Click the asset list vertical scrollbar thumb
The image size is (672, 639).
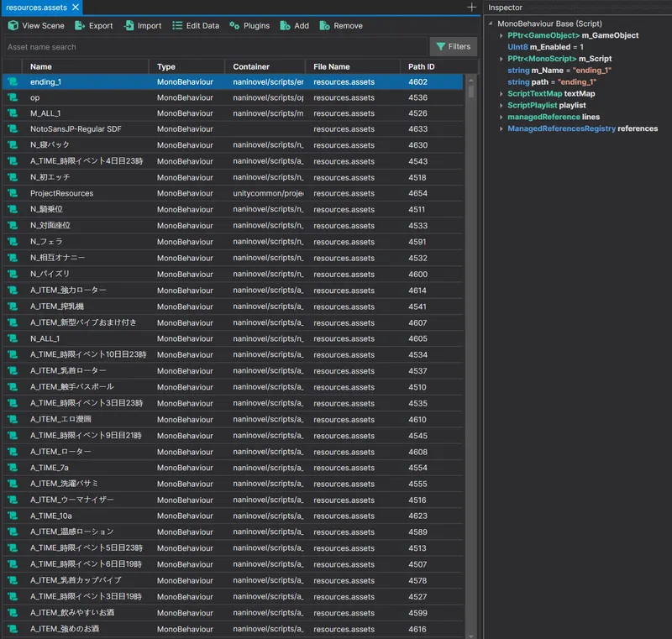pyautogui.click(x=471, y=91)
